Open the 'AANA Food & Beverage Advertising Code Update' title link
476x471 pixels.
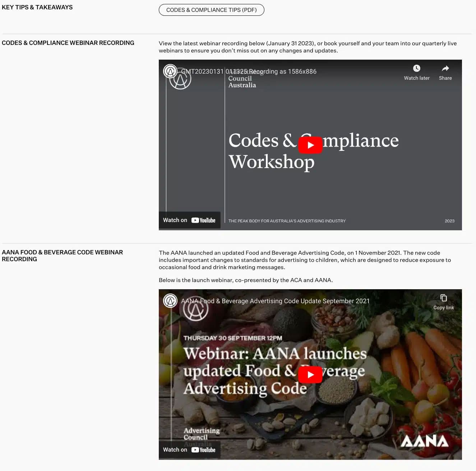point(275,301)
